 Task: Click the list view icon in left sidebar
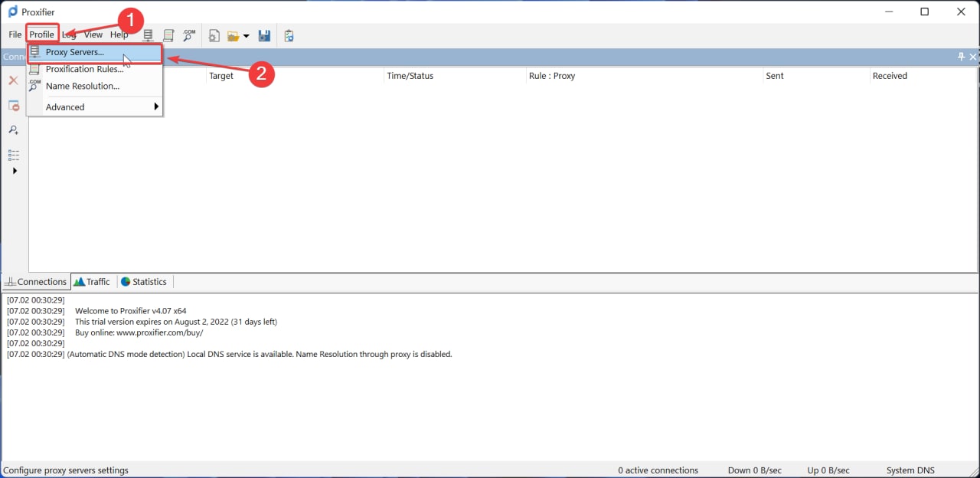14,155
